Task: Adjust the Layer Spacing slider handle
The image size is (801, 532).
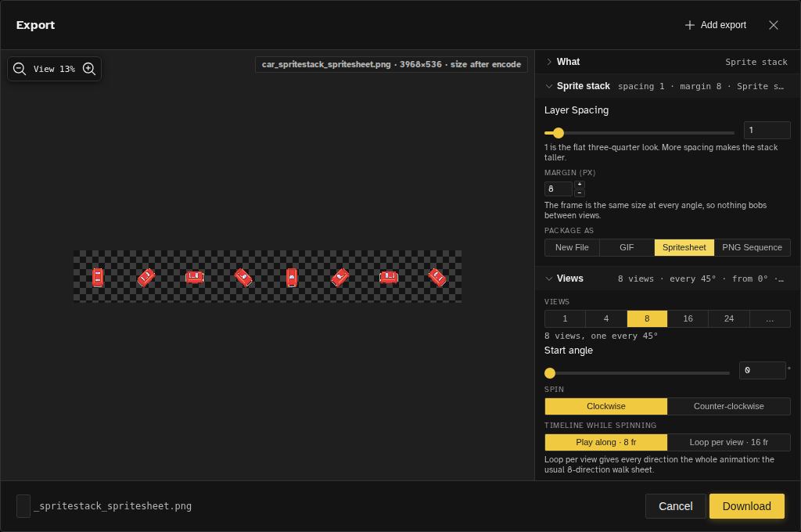Action: pos(559,133)
